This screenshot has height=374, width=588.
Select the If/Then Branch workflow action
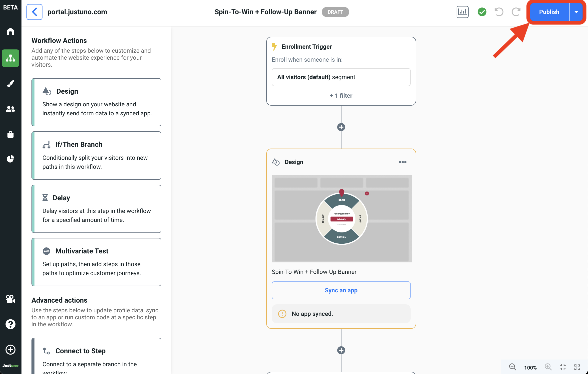(96, 155)
